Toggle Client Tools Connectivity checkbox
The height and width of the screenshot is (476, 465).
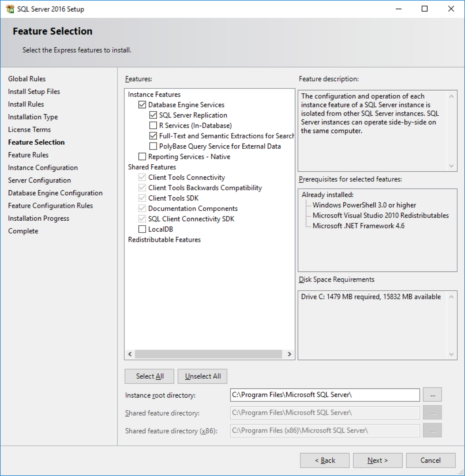coord(142,177)
